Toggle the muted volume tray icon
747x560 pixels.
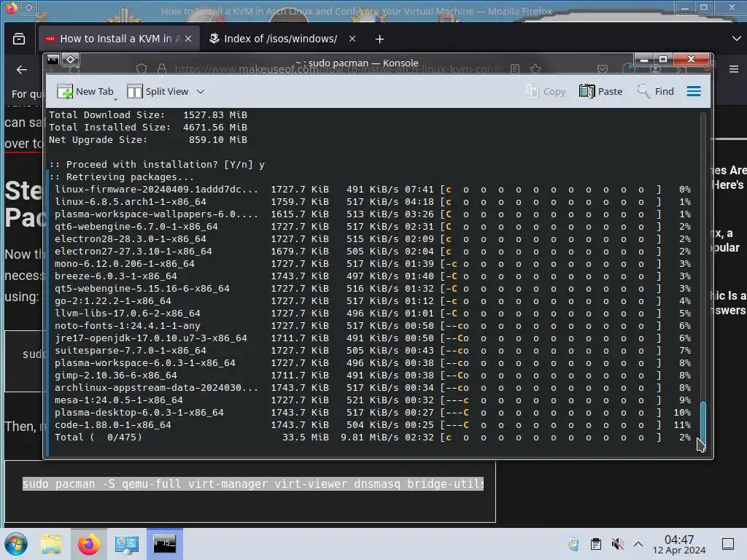[617, 544]
